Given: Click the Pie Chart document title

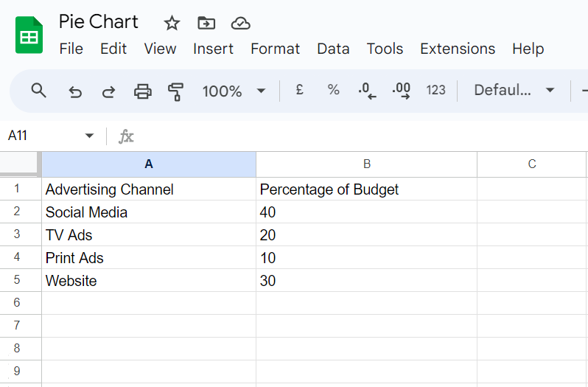Looking at the screenshot, I should [x=99, y=22].
